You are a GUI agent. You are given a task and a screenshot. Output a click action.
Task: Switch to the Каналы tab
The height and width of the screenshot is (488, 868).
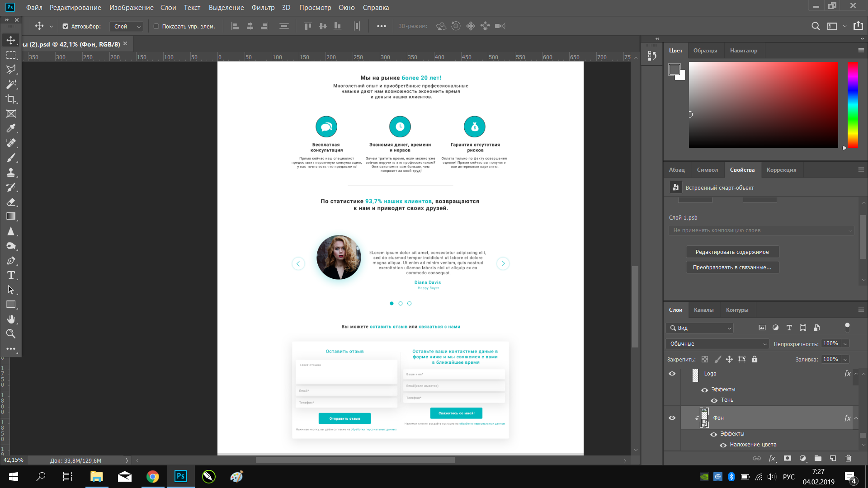pyautogui.click(x=703, y=310)
